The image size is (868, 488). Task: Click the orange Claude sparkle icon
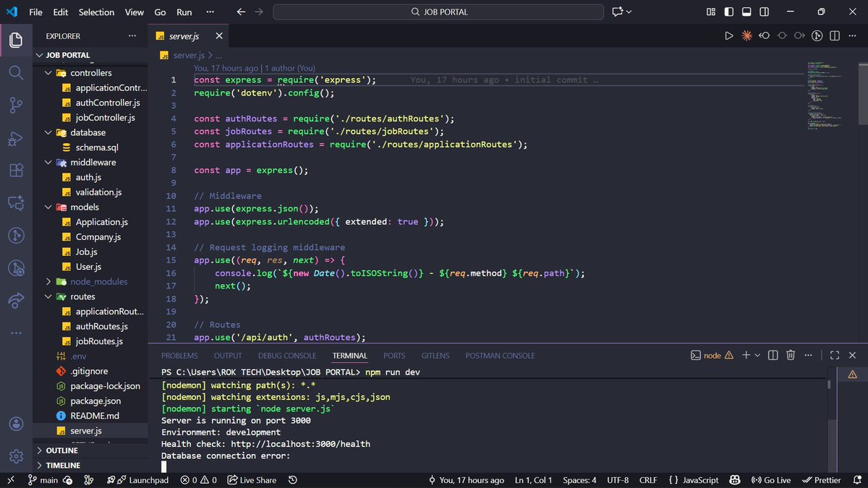pyautogui.click(x=746, y=35)
